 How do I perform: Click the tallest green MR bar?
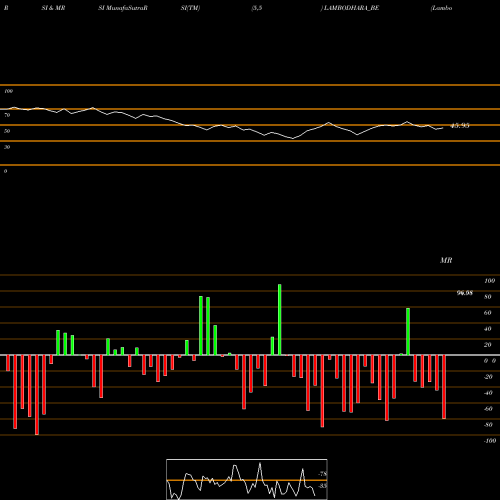279,320
